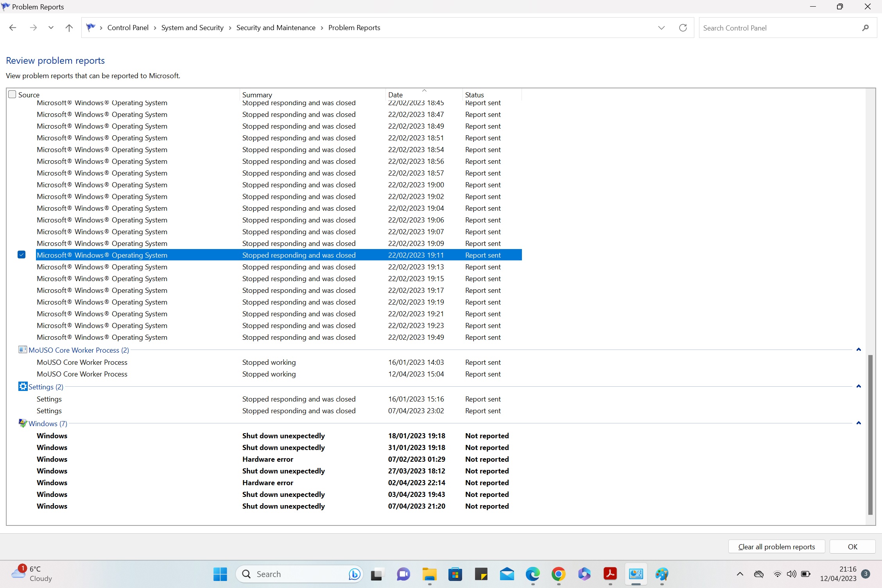Click the vertical scrollbar thumb of the list
The height and width of the screenshot is (588, 882).
tap(870, 435)
